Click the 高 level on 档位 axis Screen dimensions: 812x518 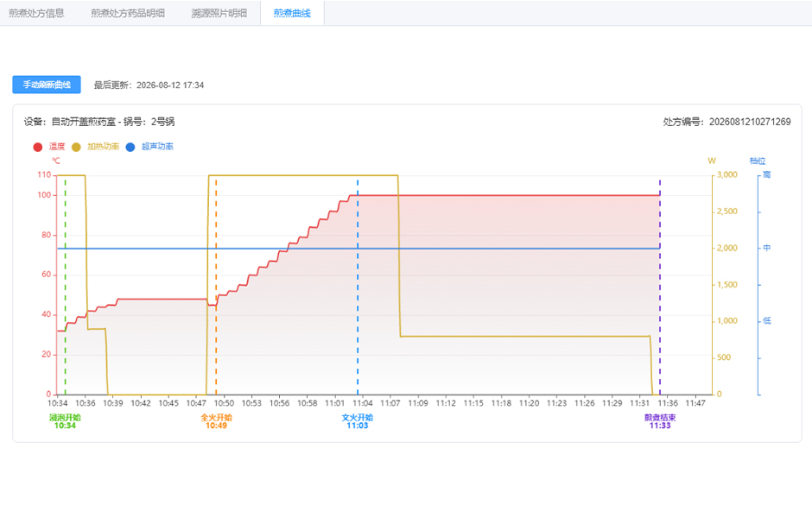coord(767,175)
